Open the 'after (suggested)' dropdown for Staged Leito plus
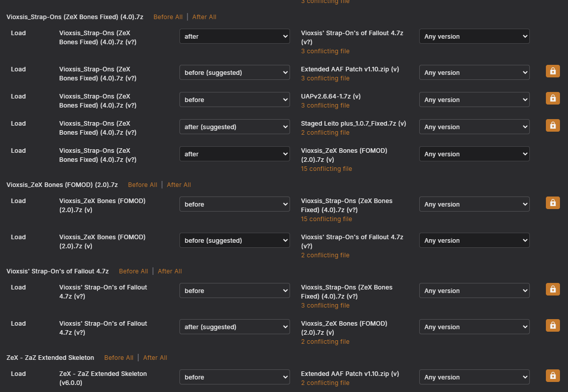The image size is (568, 392). click(235, 127)
